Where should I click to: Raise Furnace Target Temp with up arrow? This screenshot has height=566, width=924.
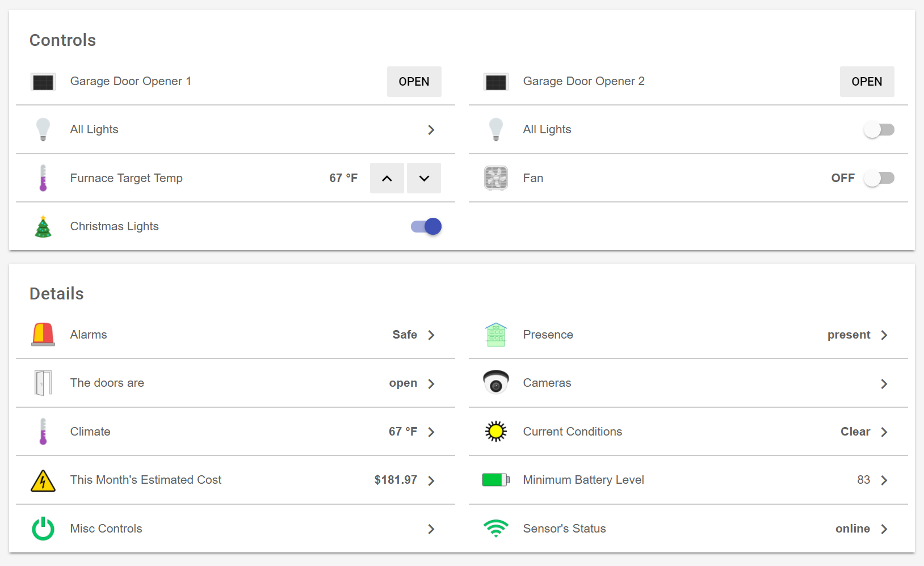click(x=387, y=178)
